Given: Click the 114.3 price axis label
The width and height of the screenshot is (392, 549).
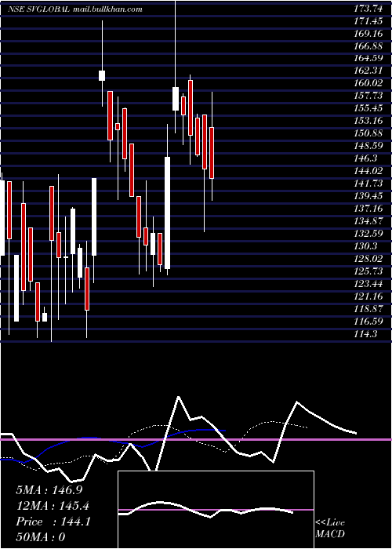Looking at the screenshot, I should pyautogui.click(x=366, y=333).
